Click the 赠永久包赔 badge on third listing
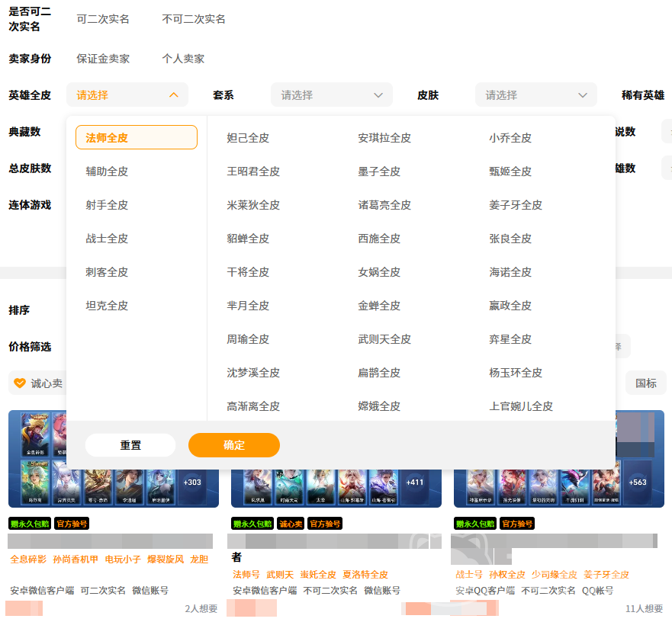 475,524
